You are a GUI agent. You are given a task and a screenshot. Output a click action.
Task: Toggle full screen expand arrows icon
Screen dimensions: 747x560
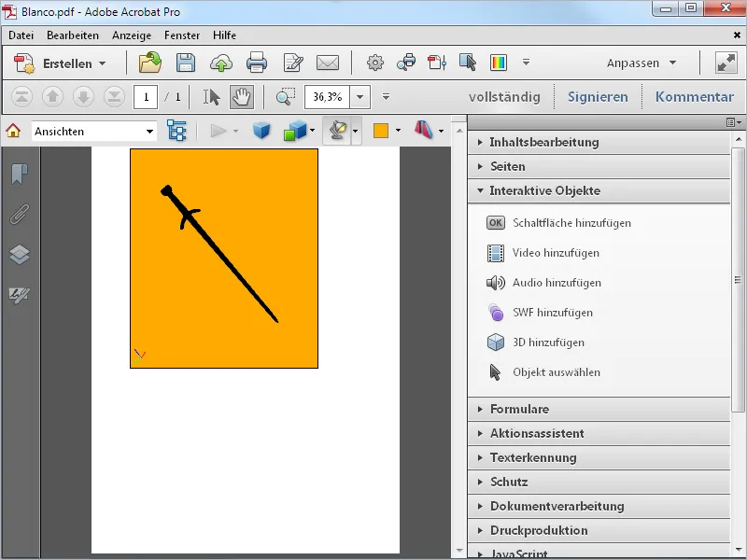tap(726, 63)
